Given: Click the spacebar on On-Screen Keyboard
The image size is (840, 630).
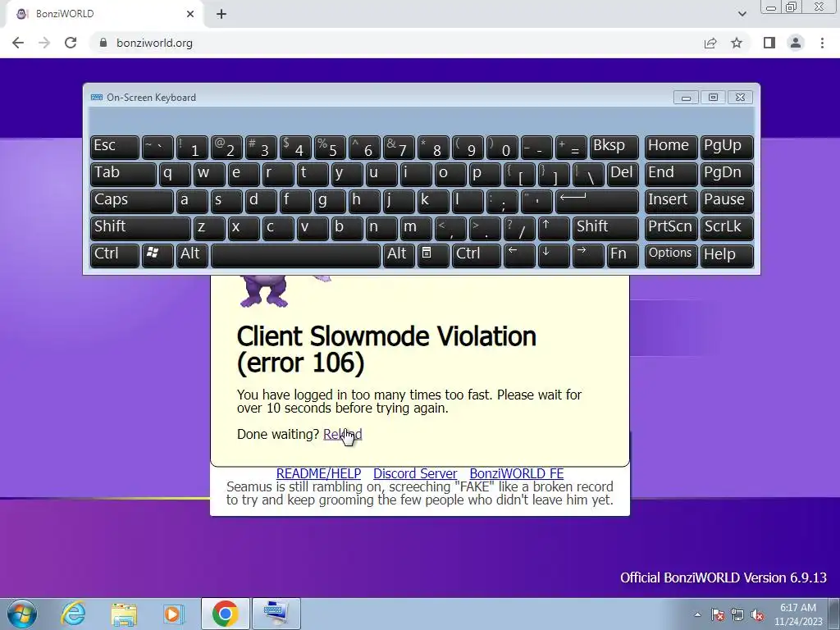Looking at the screenshot, I should 295,254.
